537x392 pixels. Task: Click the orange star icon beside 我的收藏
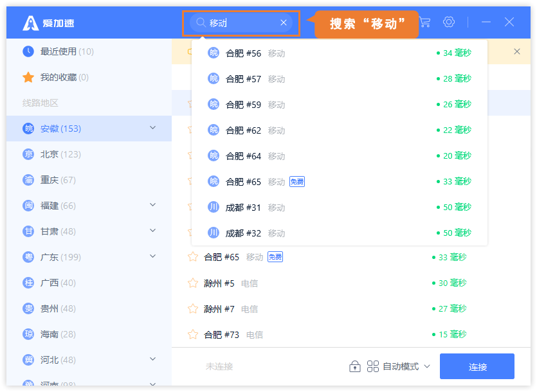click(x=28, y=77)
